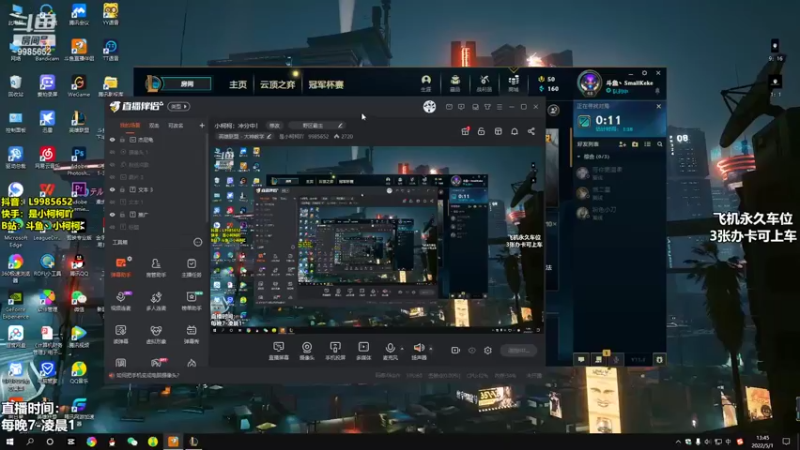Expand the microphone options arrow
The width and height of the screenshot is (800, 450).
402,349
